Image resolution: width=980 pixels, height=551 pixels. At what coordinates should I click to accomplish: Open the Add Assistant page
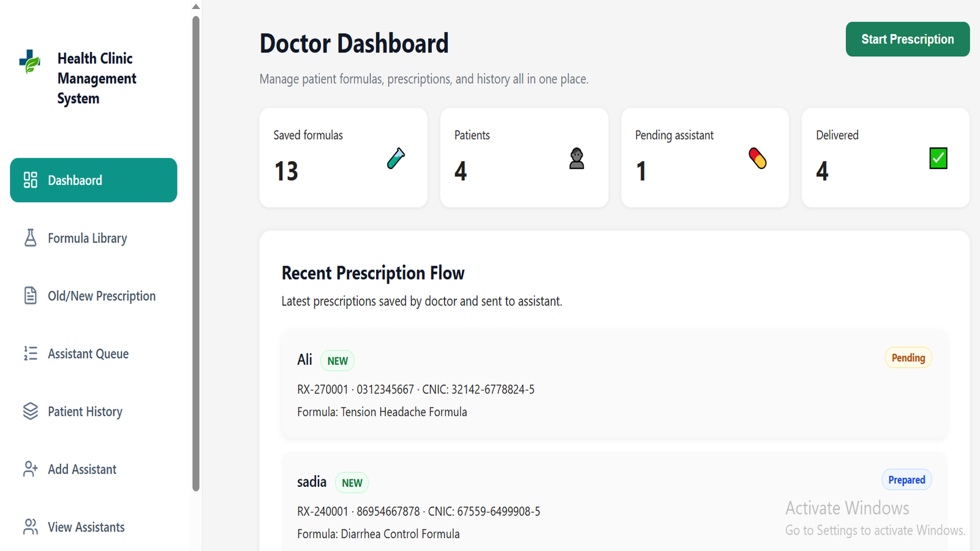(x=94, y=469)
